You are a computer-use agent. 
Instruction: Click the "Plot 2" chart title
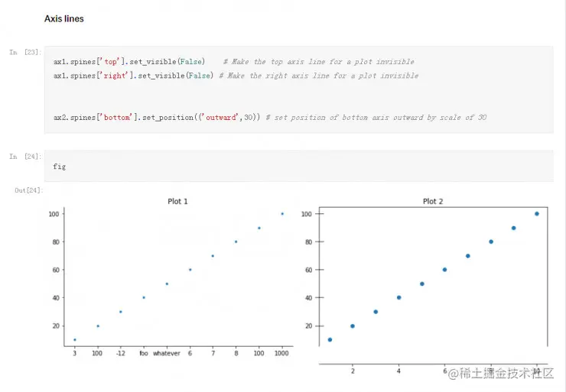tap(433, 201)
